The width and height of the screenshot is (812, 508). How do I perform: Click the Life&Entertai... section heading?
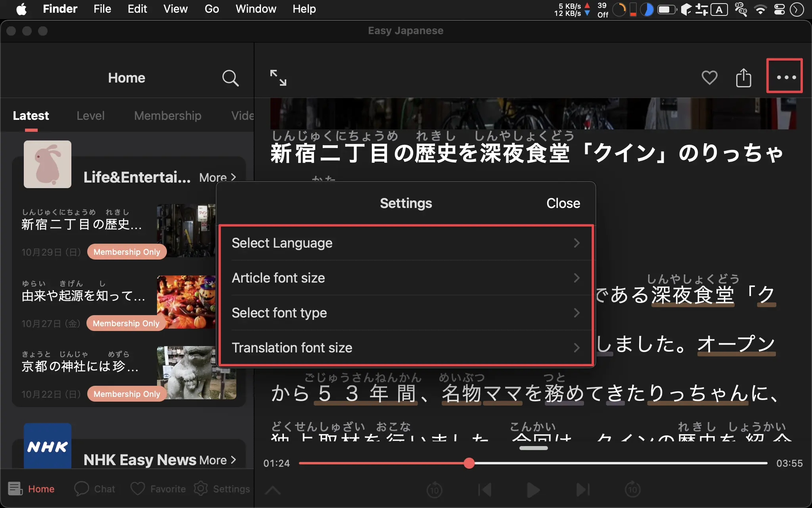[137, 177]
